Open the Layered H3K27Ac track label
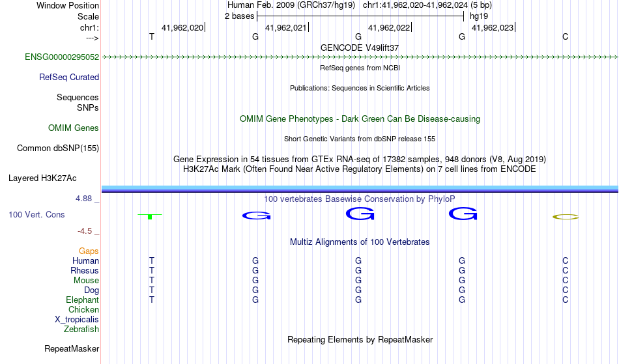This screenshot has width=619, height=364. [42, 178]
